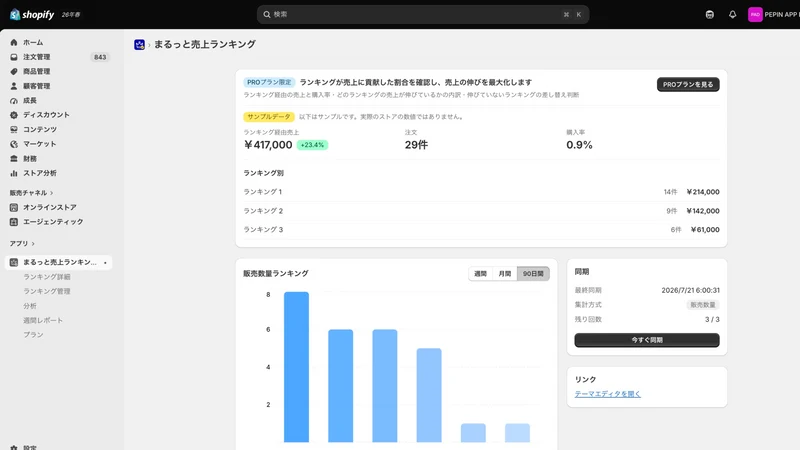The height and width of the screenshot is (450, 800).
Task: Click the 注文管理 orders icon
Action: [14, 57]
